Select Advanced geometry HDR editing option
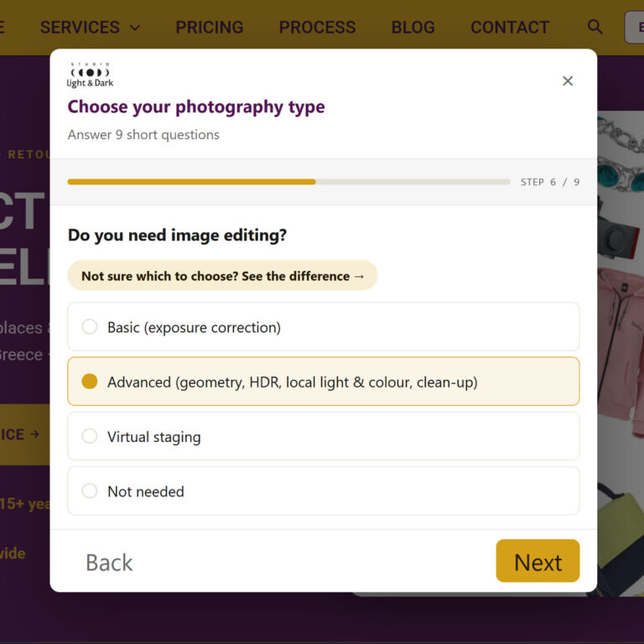Viewport: 644px width, 644px height. (x=323, y=382)
